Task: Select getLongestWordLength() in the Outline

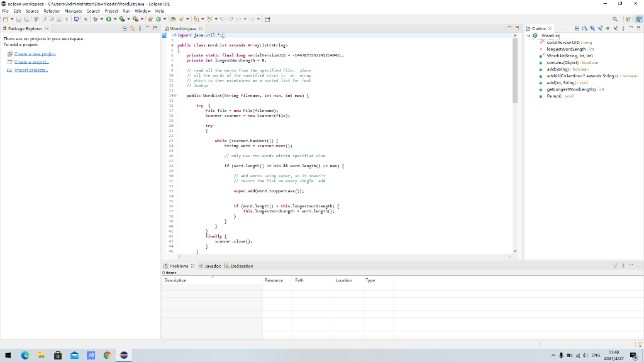Action: (x=571, y=90)
